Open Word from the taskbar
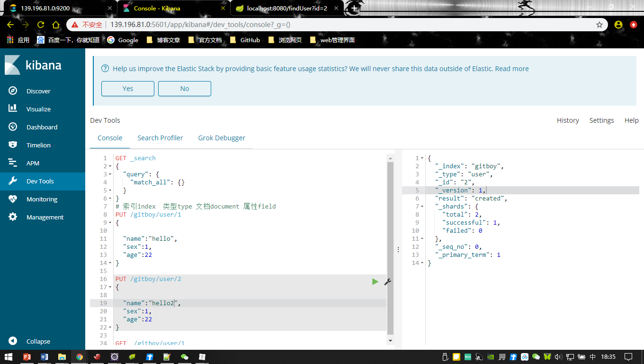This screenshot has width=644, height=364. 45,356
